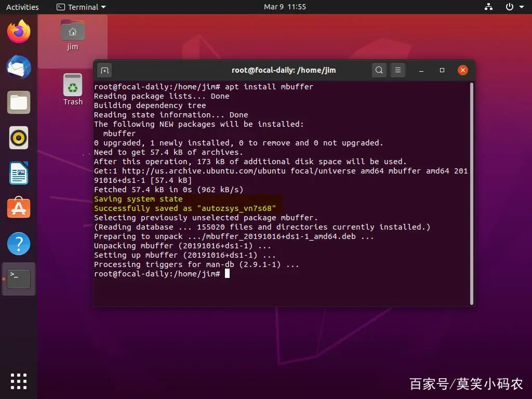The height and width of the screenshot is (399, 532).
Task: Click the "Fetched 57.4 kB in 0s" line
Action: [169, 190]
